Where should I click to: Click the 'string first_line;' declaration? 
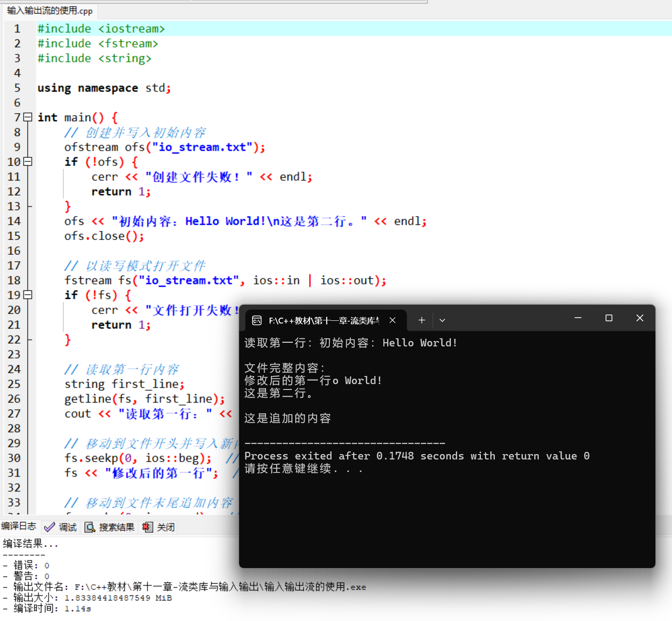click(x=124, y=384)
